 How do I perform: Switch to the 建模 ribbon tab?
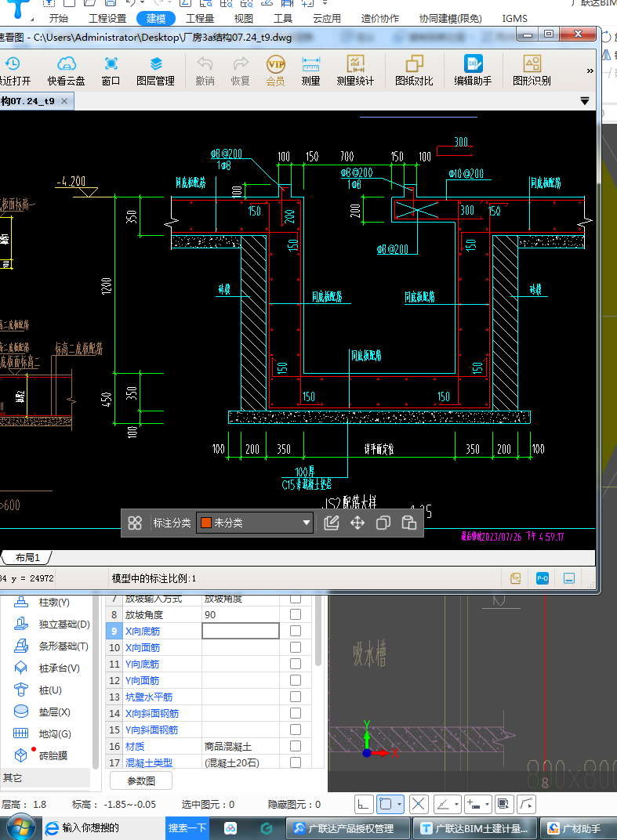[156, 18]
